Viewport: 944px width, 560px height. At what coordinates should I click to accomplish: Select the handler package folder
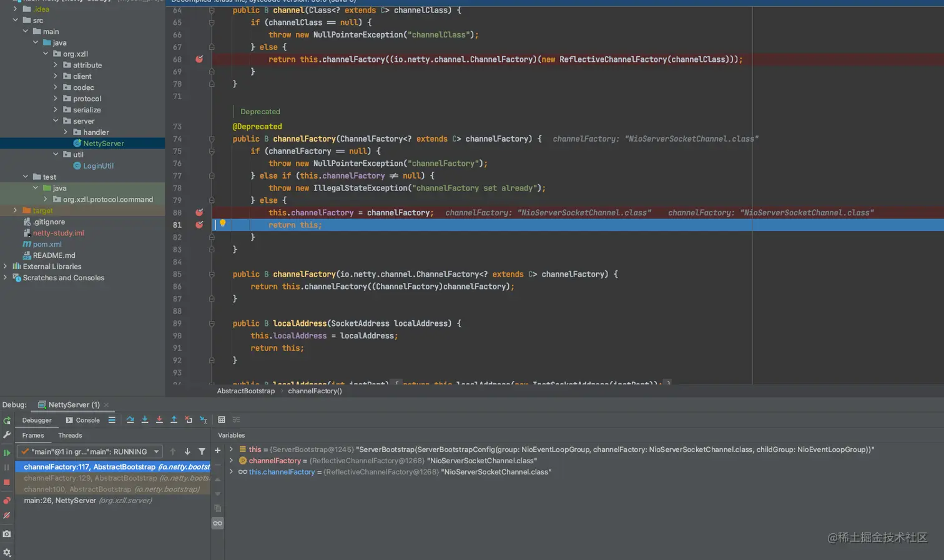coord(91,132)
